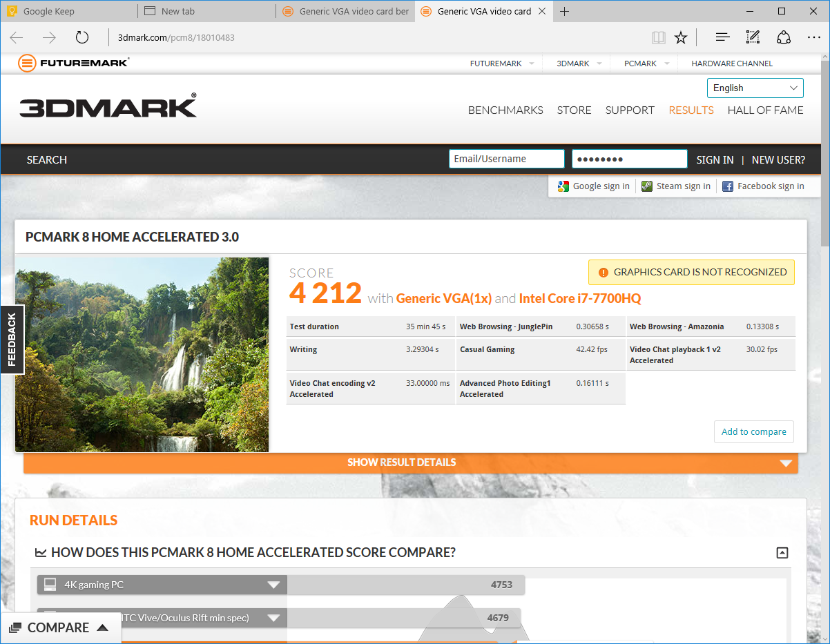This screenshot has width=830, height=644.
Task: Click the Facebook sign in icon
Action: point(728,186)
